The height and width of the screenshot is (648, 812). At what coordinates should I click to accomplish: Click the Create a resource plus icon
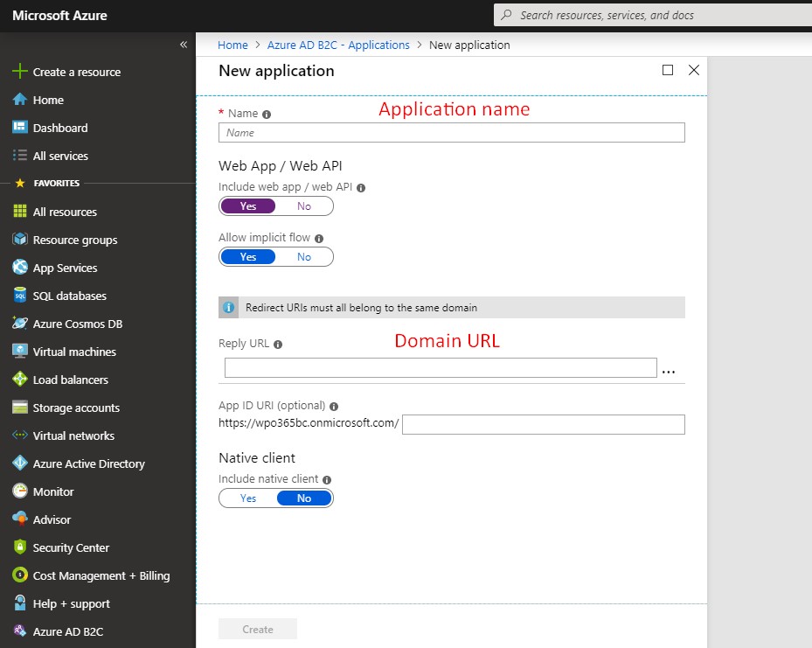point(20,71)
